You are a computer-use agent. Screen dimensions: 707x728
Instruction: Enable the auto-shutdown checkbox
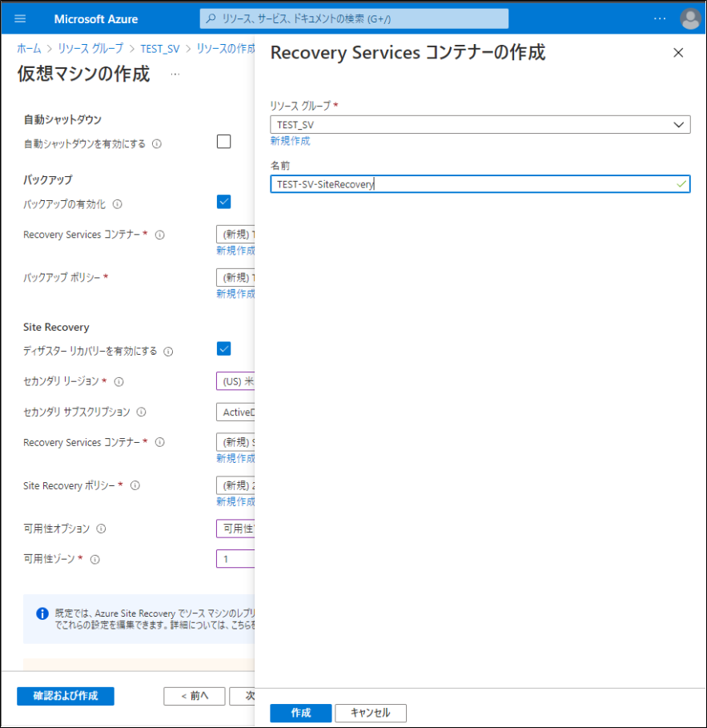(x=223, y=142)
